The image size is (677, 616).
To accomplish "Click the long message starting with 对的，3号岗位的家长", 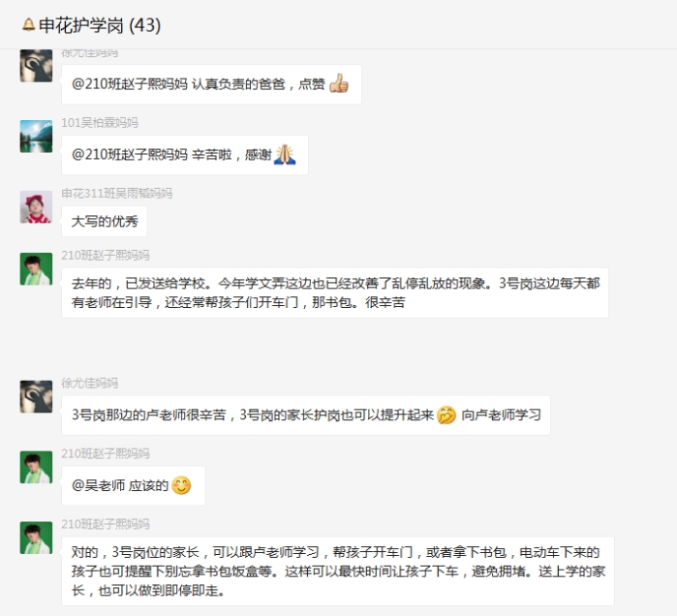I will coord(338,571).
